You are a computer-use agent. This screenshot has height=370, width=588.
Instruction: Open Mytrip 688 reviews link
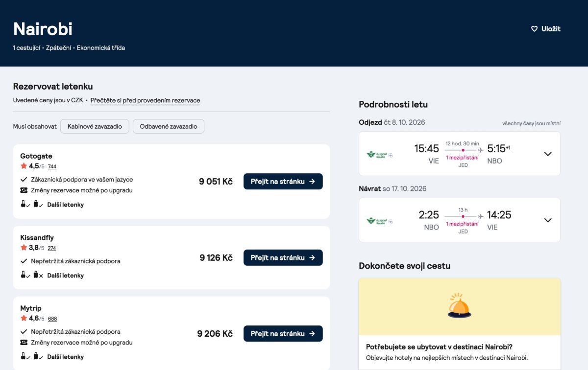click(52, 319)
